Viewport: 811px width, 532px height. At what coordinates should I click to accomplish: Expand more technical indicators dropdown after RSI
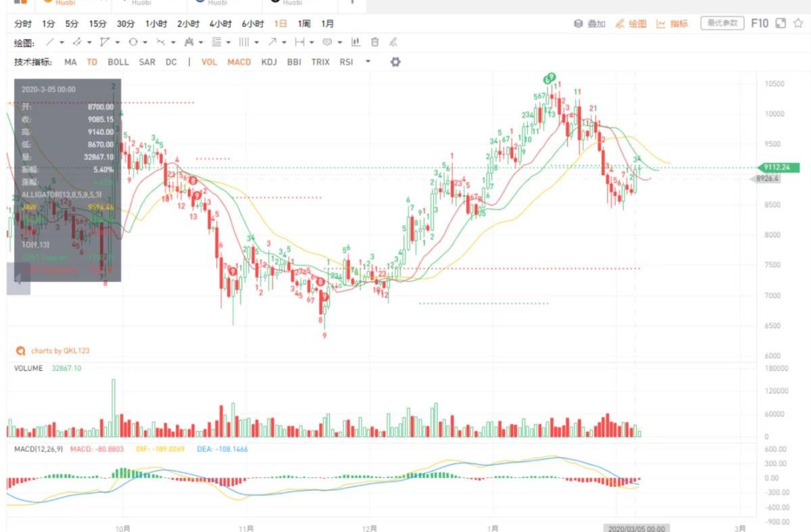click(368, 62)
